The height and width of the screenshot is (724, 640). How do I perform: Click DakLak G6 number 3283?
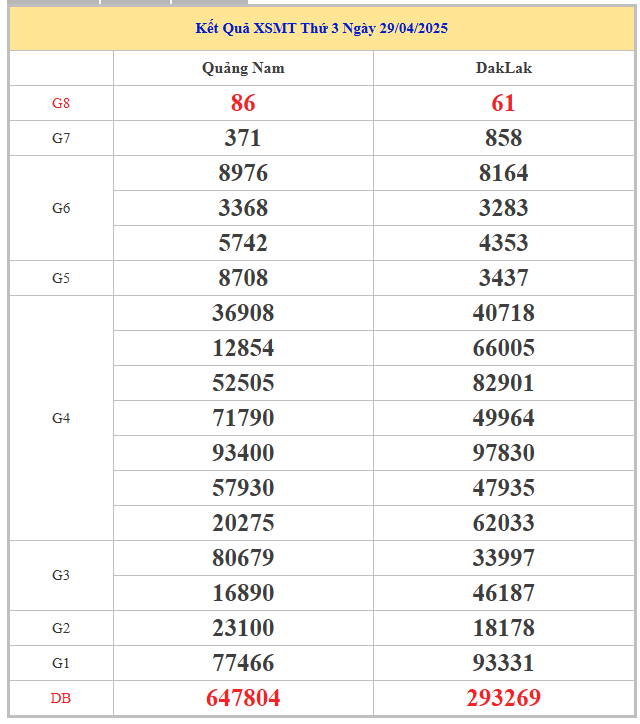pyautogui.click(x=503, y=208)
